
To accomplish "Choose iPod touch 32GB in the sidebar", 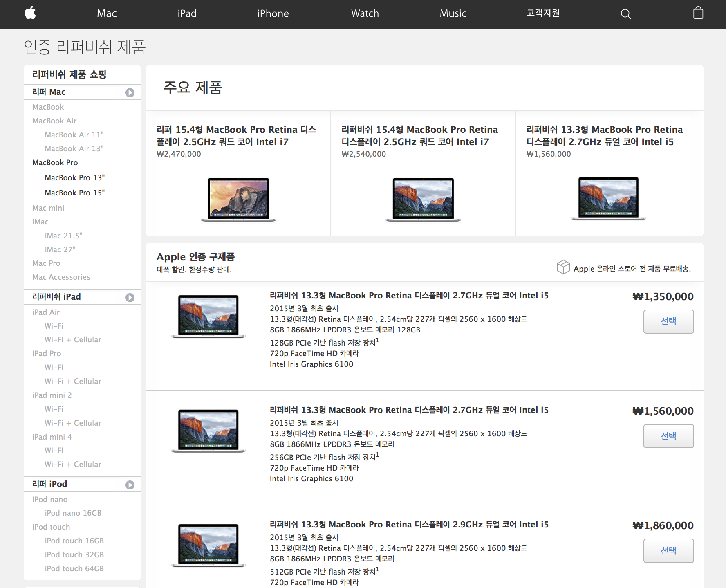I will (x=74, y=554).
